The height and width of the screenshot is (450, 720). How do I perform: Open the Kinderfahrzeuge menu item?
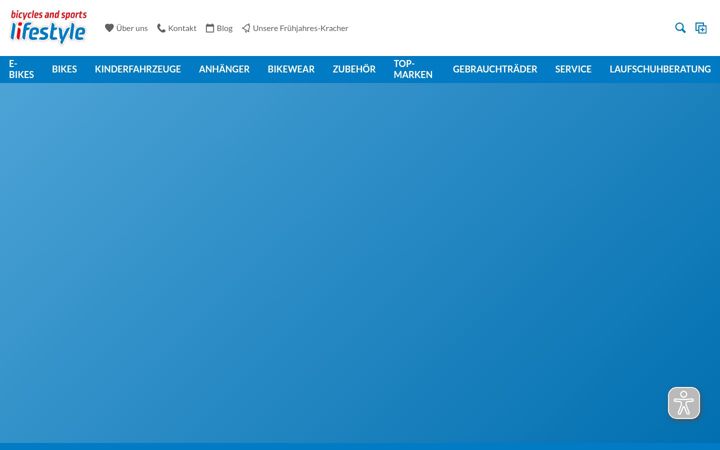[138, 69]
